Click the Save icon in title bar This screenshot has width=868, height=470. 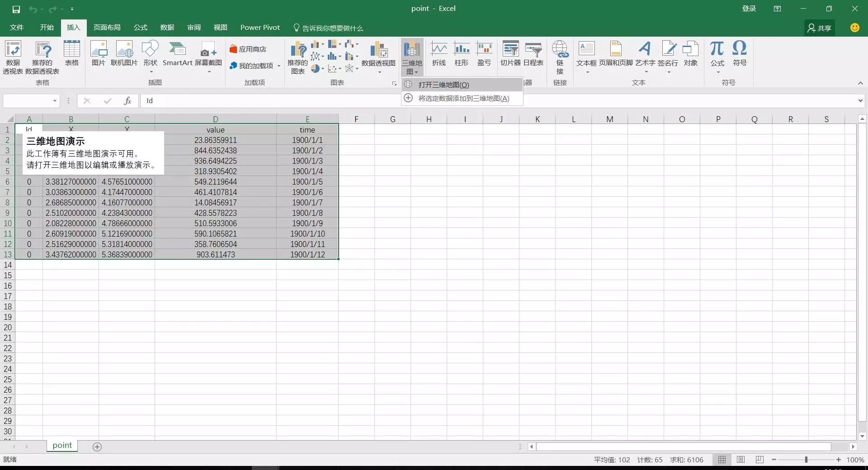click(16, 9)
